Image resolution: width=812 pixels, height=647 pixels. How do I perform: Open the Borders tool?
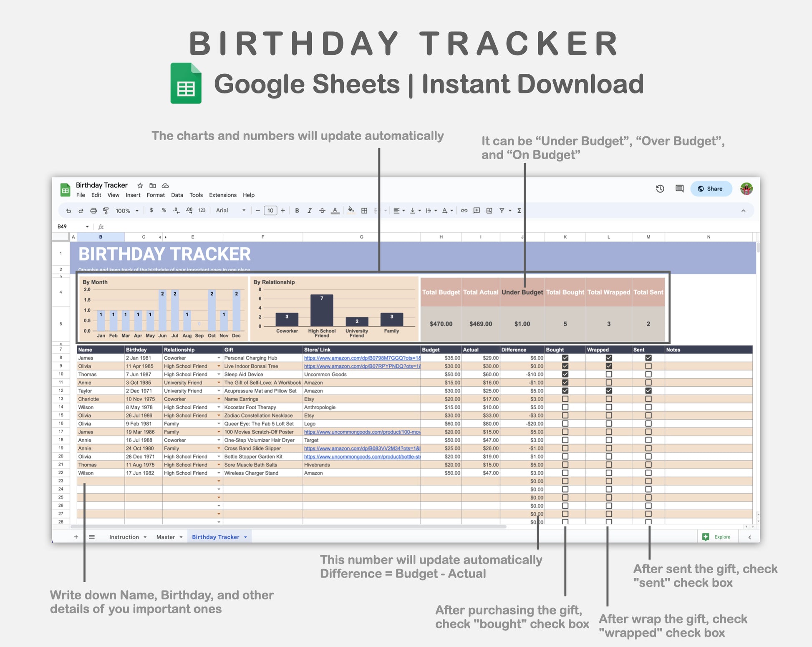[x=364, y=211]
